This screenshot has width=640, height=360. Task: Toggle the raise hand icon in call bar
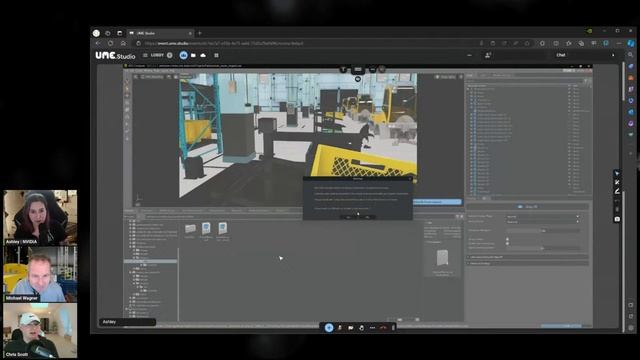click(x=362, y=327)
